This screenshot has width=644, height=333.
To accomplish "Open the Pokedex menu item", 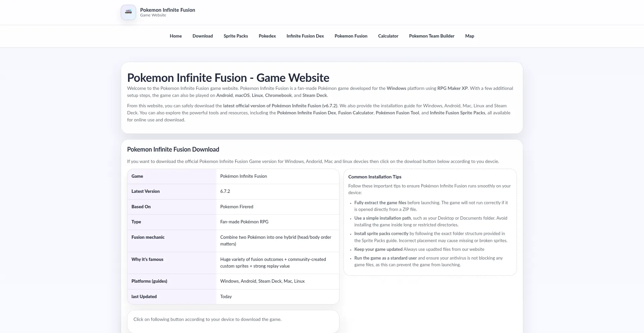I will 267,36.
